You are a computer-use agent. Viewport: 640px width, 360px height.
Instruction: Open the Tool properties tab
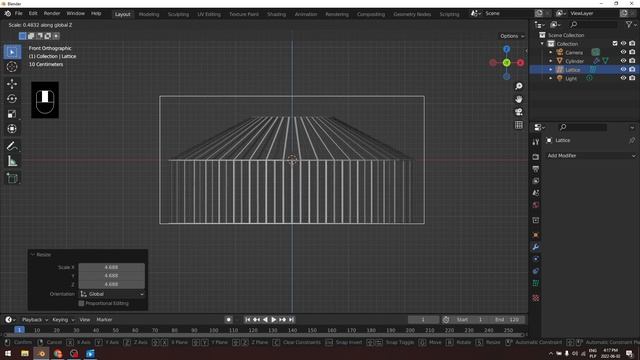click(536, 142)
